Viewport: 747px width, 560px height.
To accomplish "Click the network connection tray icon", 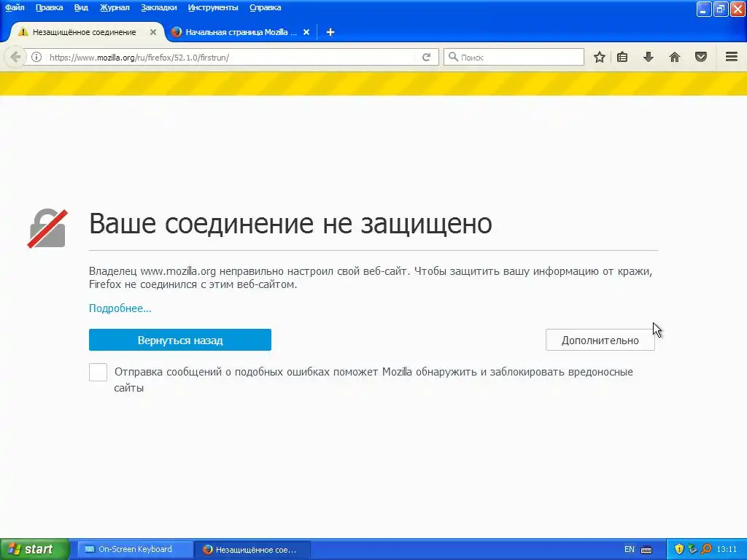I will (x=693, y=549).
